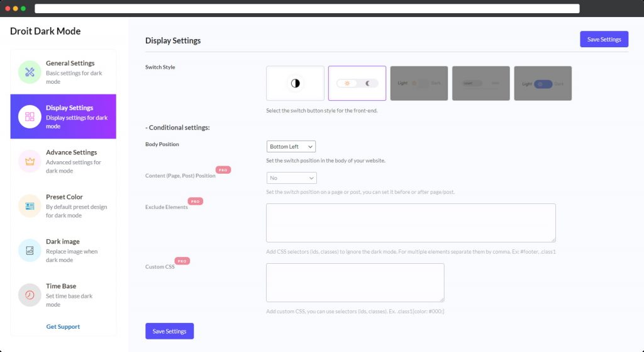
Task: Open Content Position dropdown showing No
Action: (x=292, y=178)
